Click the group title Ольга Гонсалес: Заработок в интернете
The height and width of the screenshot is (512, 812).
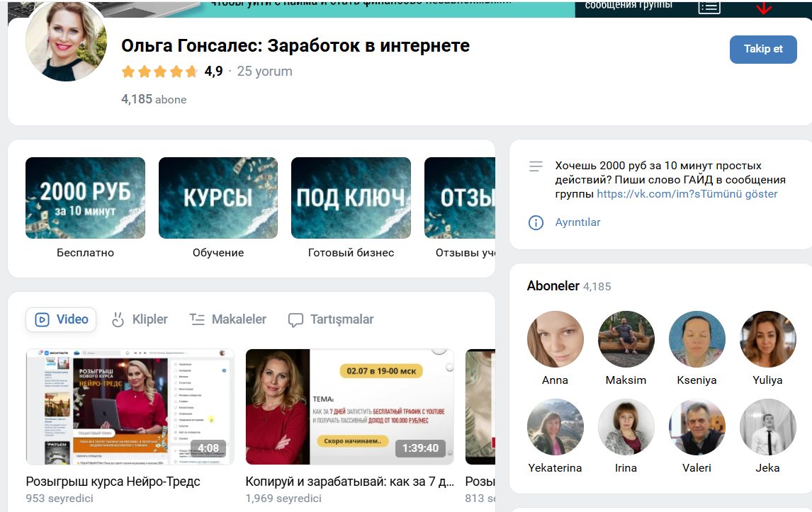(295, 45)
